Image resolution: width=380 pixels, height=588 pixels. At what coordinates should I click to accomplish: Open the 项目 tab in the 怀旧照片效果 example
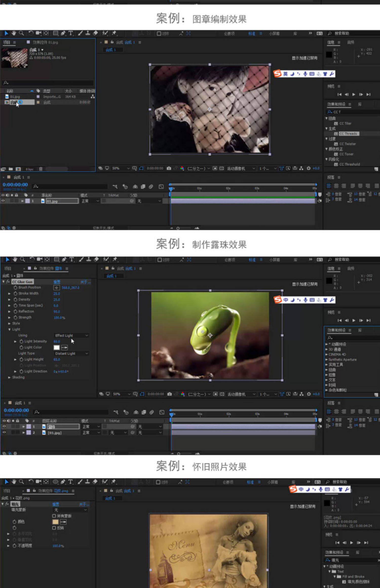pyautogui.click(x=7, y=491)
